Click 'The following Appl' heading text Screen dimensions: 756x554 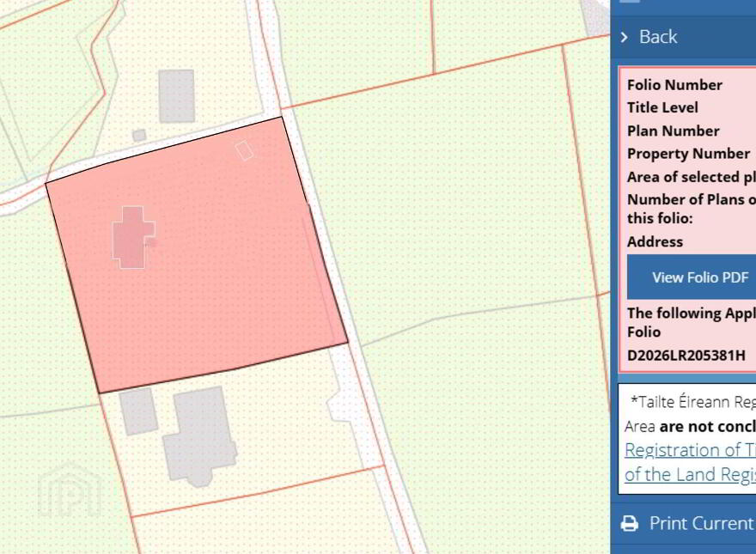pos(692,314)
